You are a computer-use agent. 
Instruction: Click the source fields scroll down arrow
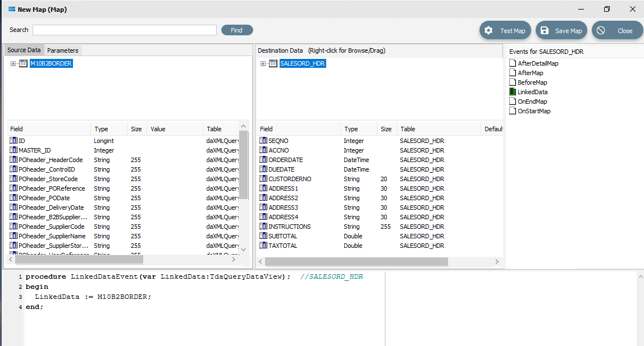click(244, 250)
